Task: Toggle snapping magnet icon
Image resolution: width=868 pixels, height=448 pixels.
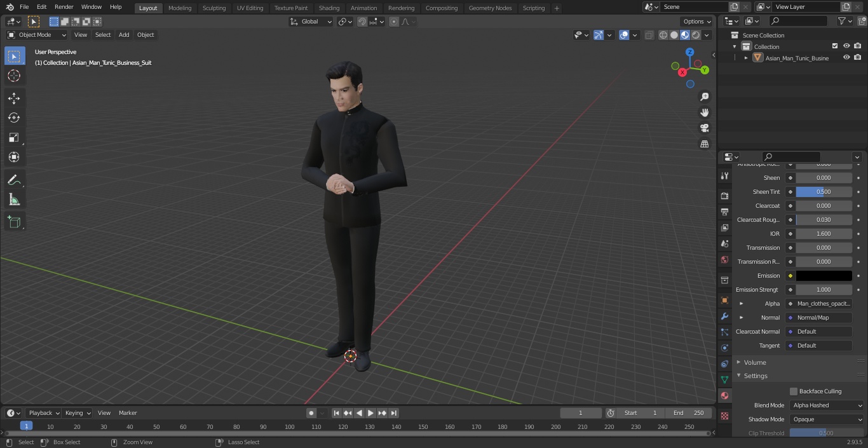Action: pyautogui.click(x=362, y=22)
